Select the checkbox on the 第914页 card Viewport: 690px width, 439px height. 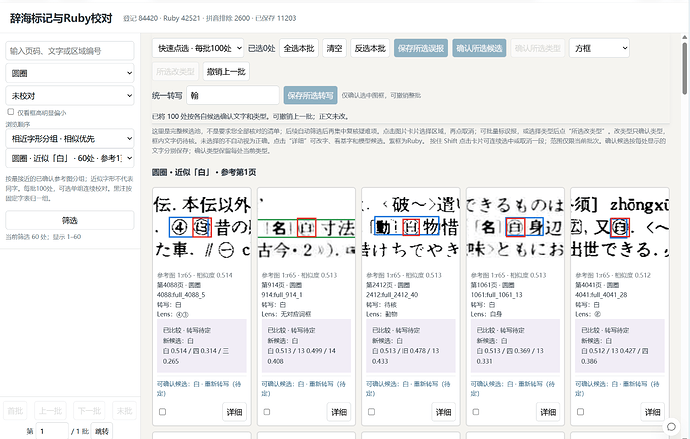[267, 412]
